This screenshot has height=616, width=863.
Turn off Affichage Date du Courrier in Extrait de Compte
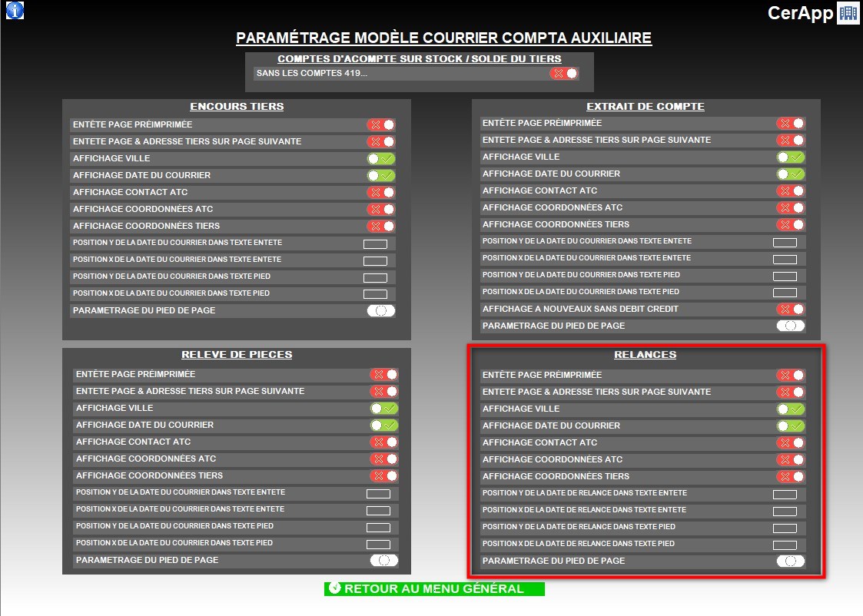[790, 174]
